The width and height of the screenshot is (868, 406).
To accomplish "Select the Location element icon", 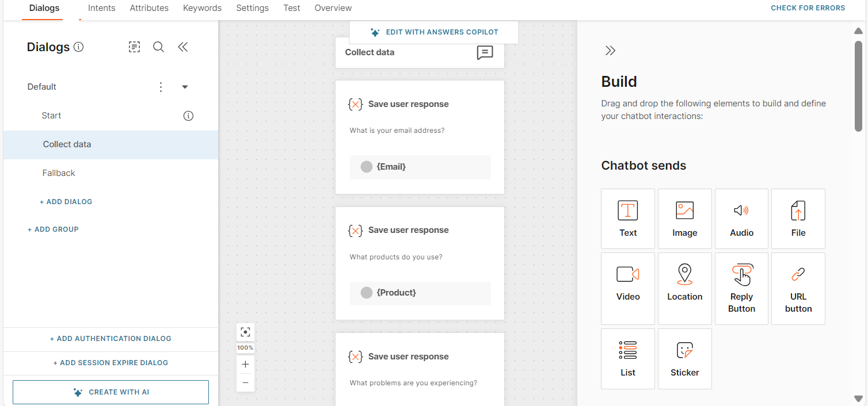I will [684, 288].
